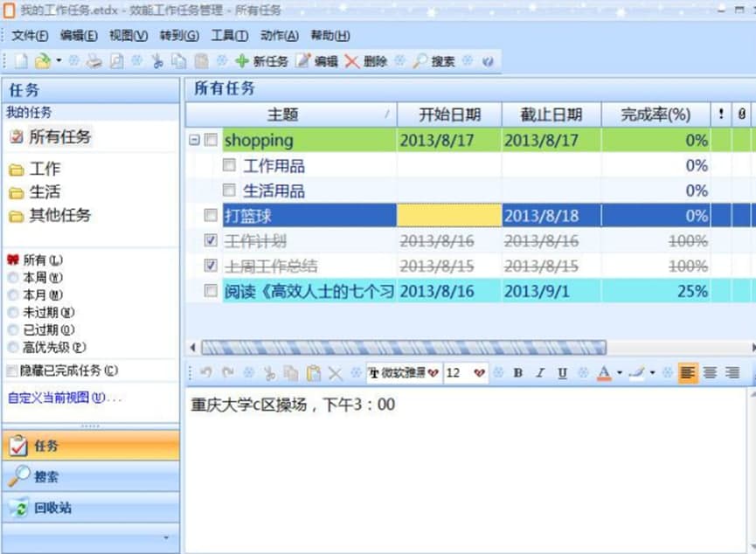
Task: Click the Help icon in main toolbar
Action: click(x=488, y=61)
